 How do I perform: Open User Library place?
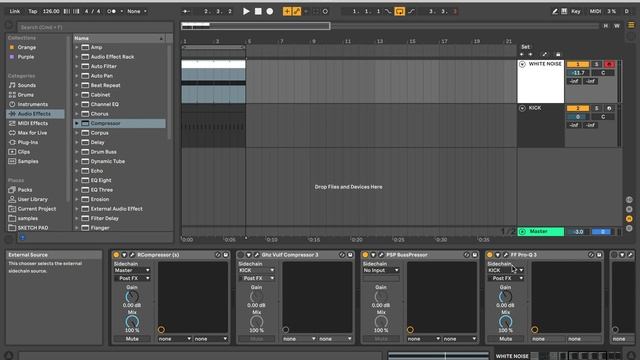pyautogui.click(x=33, y=199)
